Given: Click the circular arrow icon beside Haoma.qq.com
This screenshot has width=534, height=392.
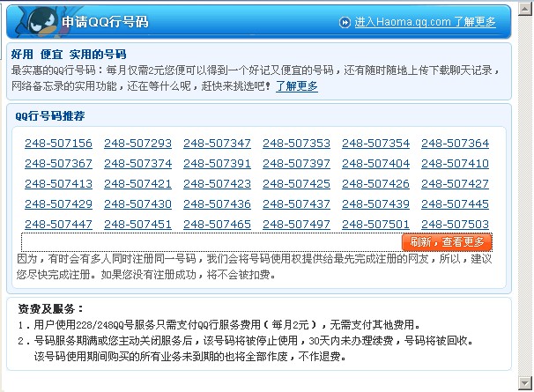Looking at the screenshot, I should click(x=345, y=23).
